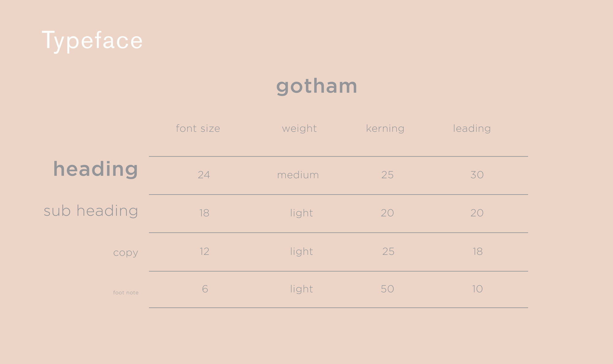Click the sub heading row label
Screen dimensions: 613x364
91,211
